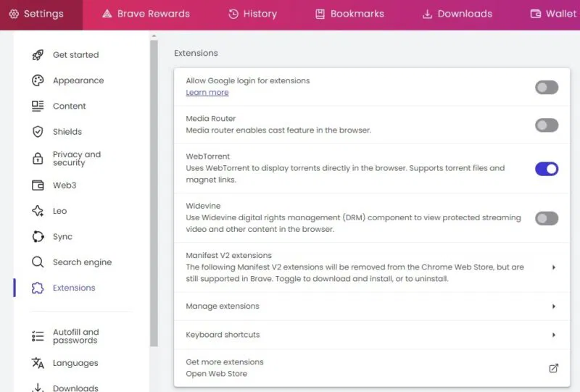This screenshot has height=392, width=580.
Task: Open Content settings section label
Action: (69, 106)
